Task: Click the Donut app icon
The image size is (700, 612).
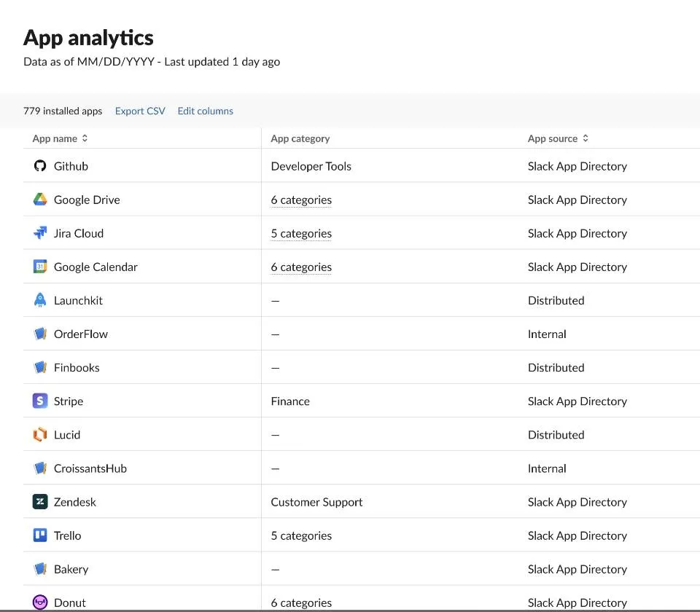Action: pos(40,603)
